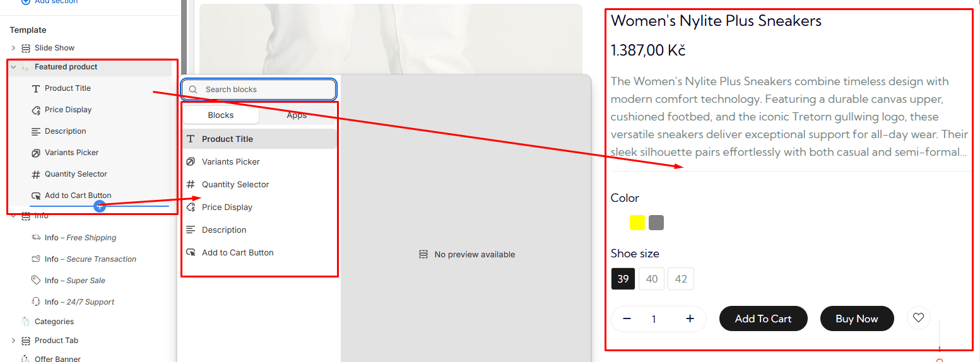Click the Description lines icon in sidebar
The image size is (980, 362).
pos(36,131)
